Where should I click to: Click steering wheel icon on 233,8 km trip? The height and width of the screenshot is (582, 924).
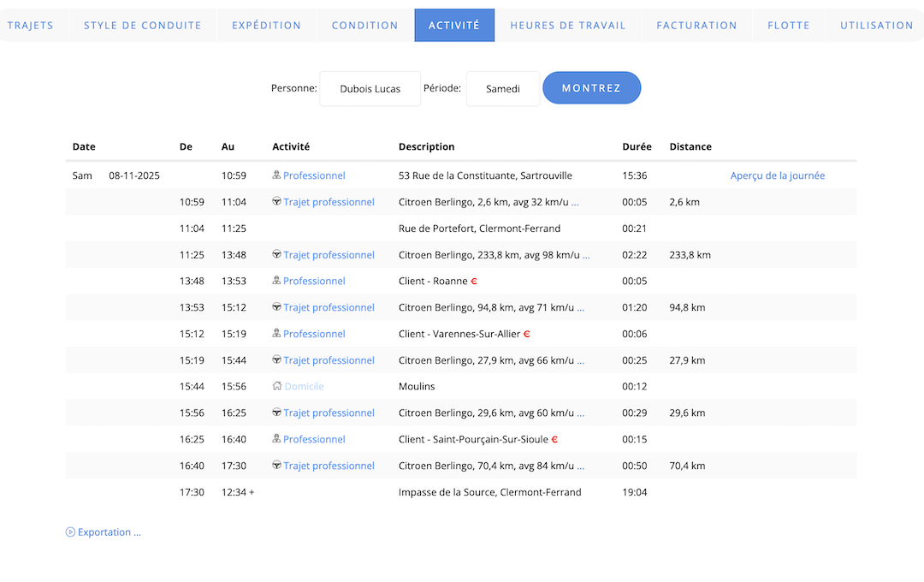(277, 255)
